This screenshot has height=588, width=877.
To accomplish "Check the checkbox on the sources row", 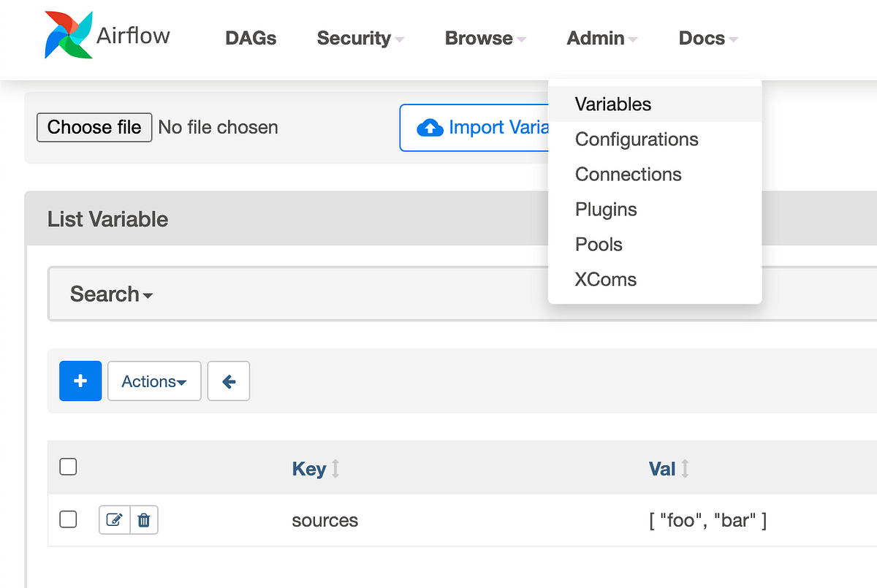I will coord(68,519).
